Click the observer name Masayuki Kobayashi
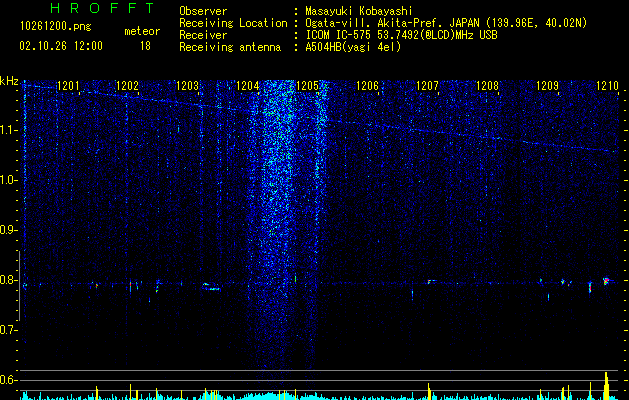This screenshot has height=400, width=629. pos(359,11)
